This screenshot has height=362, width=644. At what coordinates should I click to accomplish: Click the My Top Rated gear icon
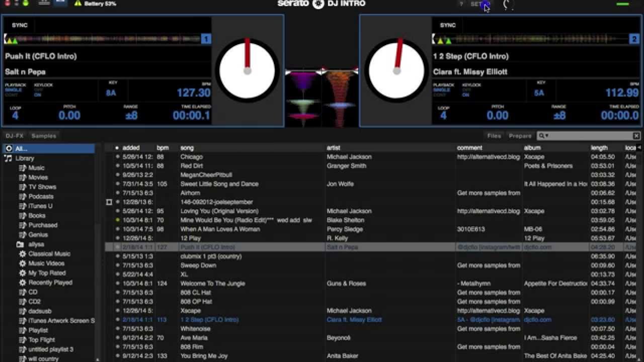pos(22,273)
